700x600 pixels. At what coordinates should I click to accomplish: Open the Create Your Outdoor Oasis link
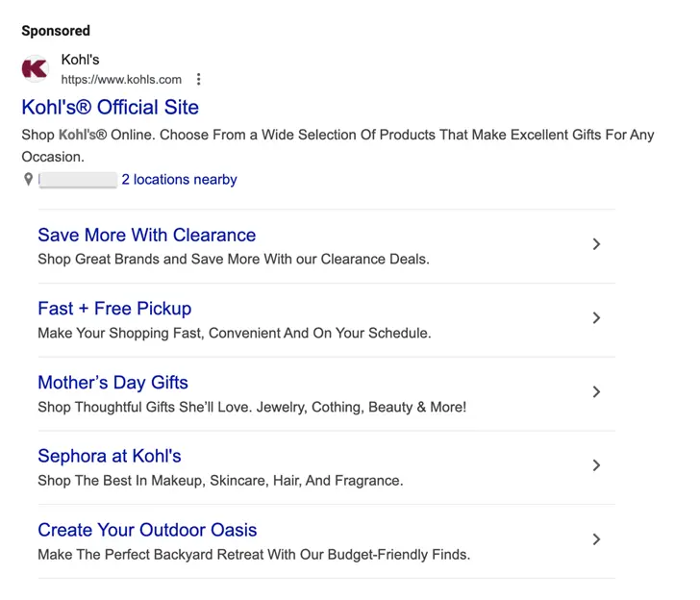point(147,530)
